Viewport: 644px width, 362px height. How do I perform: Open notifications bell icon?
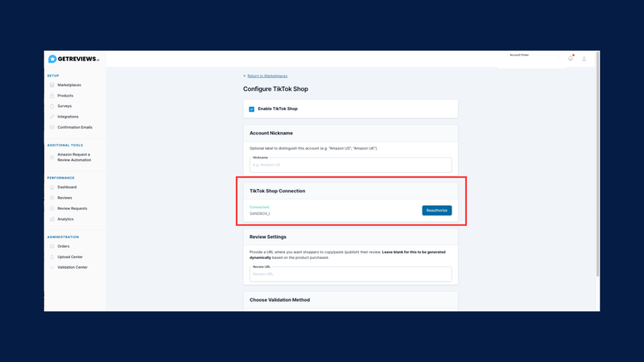[571, 58]
